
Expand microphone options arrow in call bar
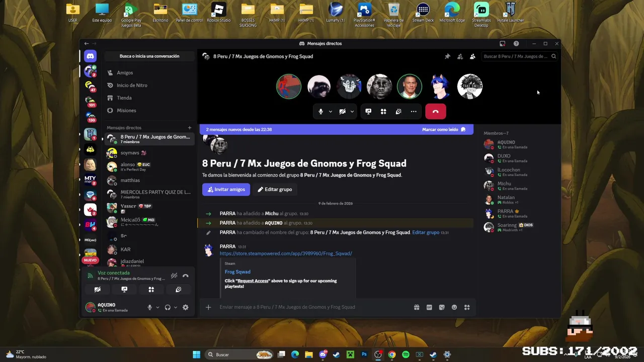(x=331, y=112)
